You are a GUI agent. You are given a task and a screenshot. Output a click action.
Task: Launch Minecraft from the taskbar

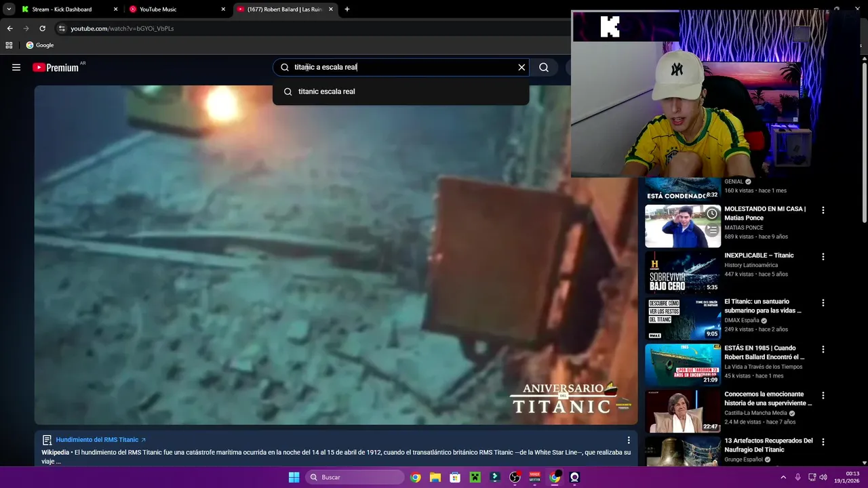tap(475, 477)
